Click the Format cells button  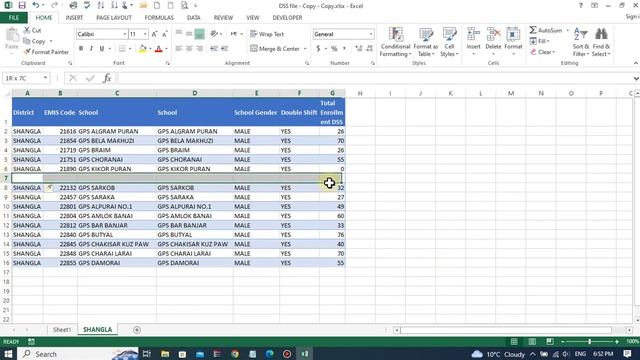point(513,41)
